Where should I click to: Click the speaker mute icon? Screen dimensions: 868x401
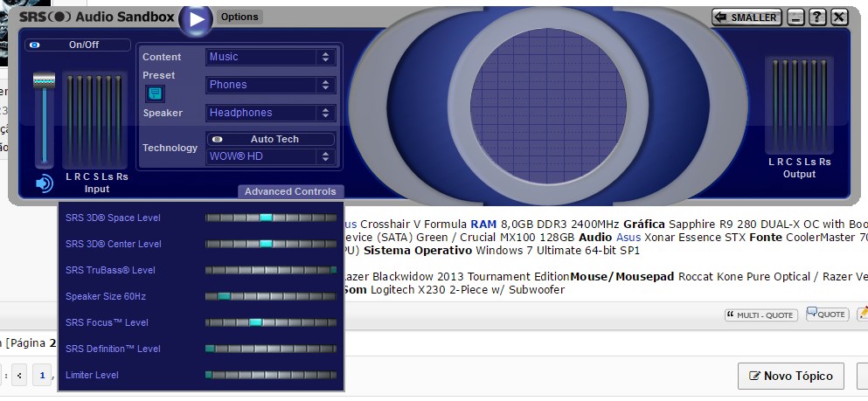pos(45,183)
